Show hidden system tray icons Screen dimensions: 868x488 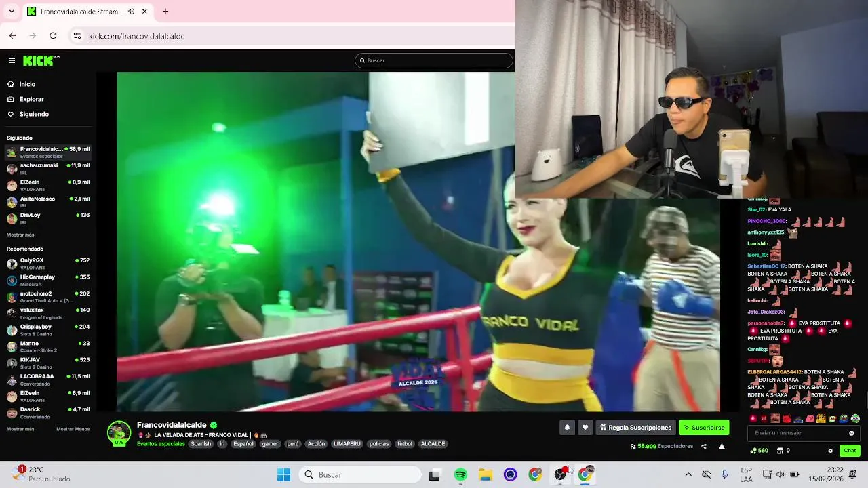coord(688,474)
